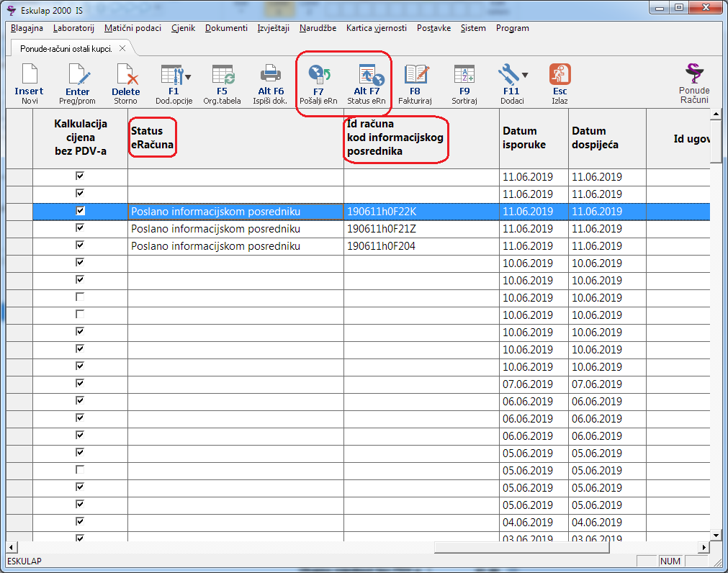Click Id računa kod informacijskog posrednika header

click(x=421, y=137)
